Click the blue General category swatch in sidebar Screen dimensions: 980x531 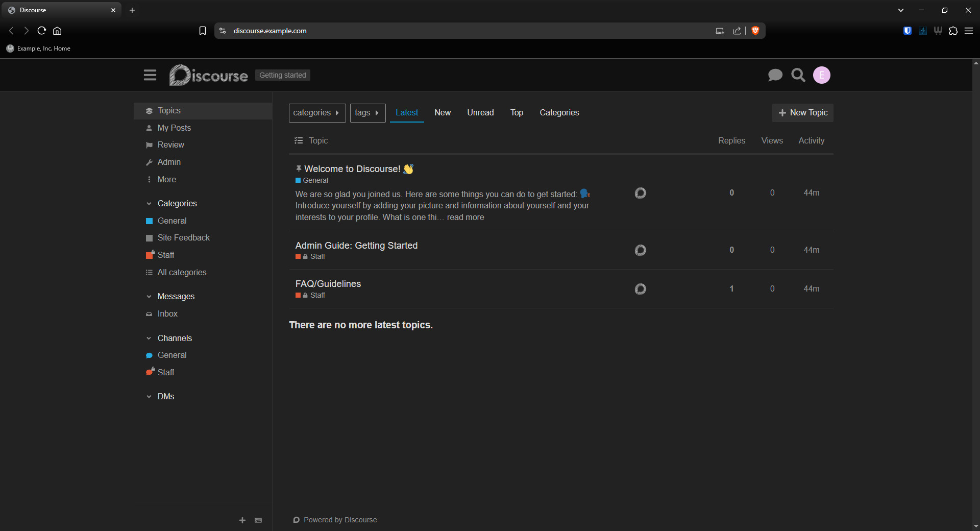click(x=150, y=221)
